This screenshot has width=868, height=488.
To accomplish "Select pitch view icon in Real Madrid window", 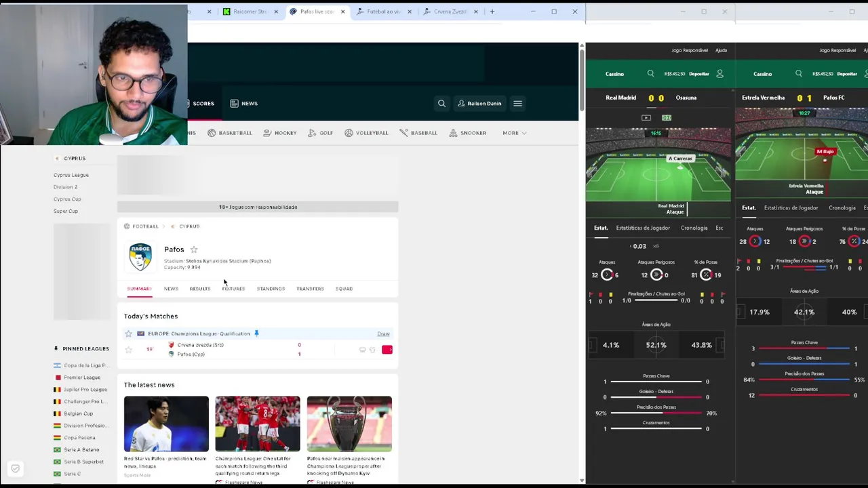I will [x=667, y=118].
